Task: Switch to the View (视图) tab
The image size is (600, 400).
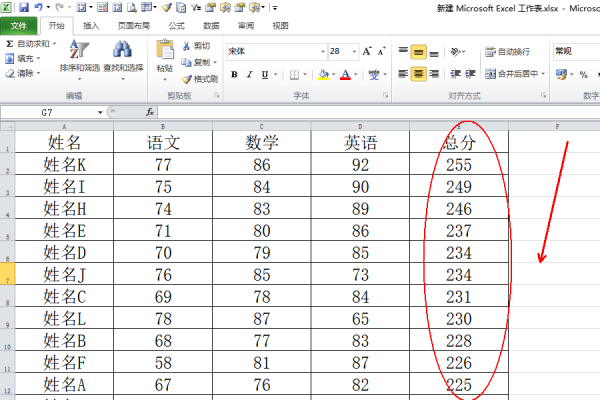Action: [x=280, y=26]
